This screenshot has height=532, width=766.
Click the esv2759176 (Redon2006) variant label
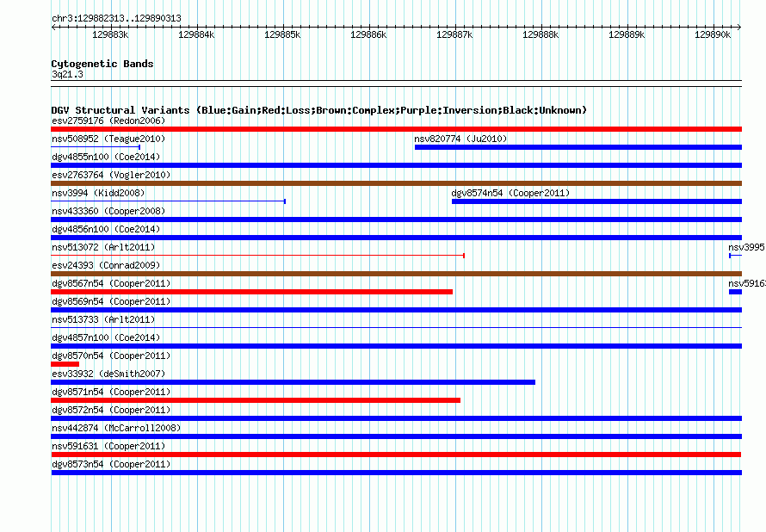point(108,121)
